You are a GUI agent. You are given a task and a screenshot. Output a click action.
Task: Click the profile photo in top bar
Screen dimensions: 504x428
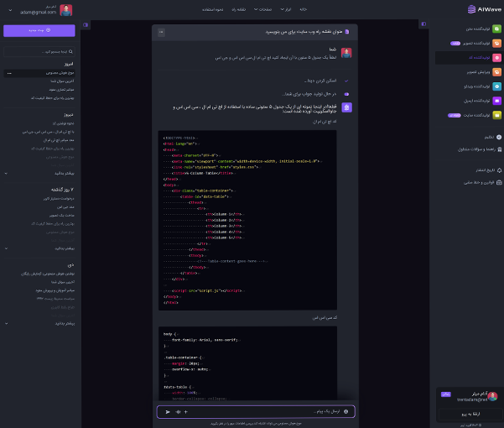point(66,10)
